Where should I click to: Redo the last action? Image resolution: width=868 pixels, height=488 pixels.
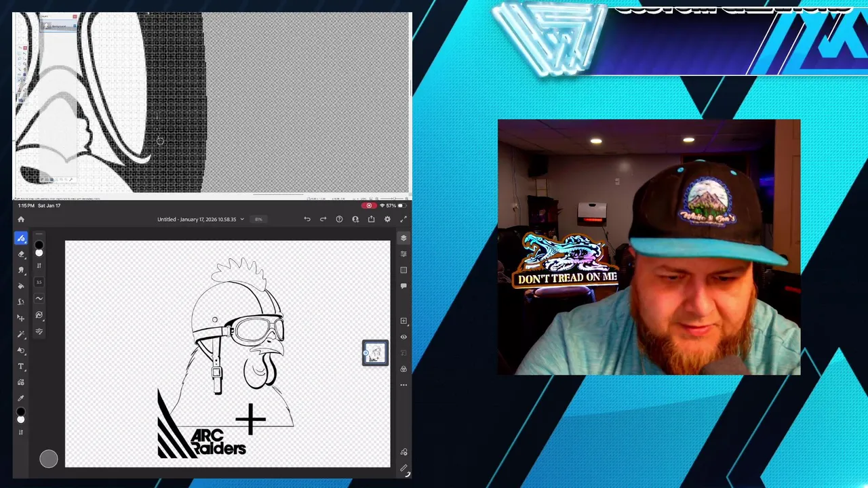click(323, 219)
